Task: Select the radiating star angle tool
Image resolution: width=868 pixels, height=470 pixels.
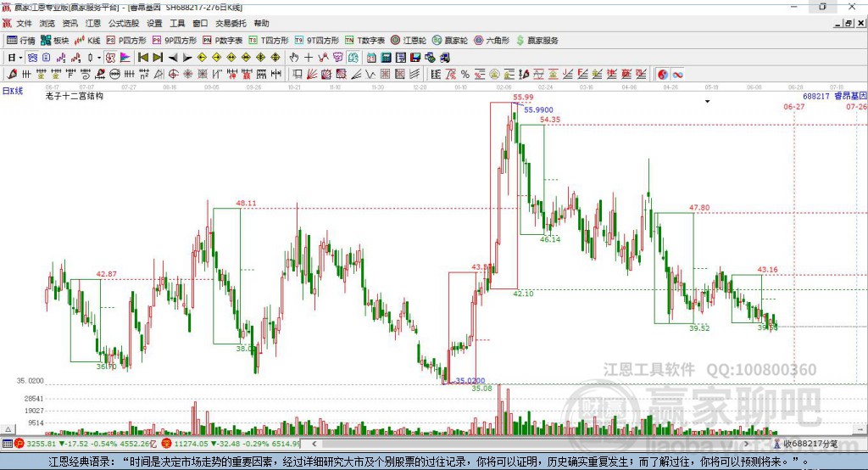Action: tap(187, 75)
